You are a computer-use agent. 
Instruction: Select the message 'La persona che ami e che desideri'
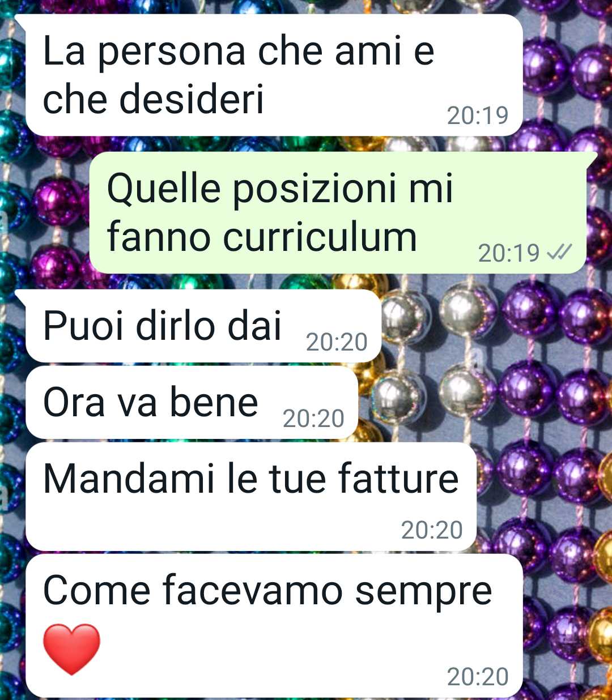click(274, 75)
